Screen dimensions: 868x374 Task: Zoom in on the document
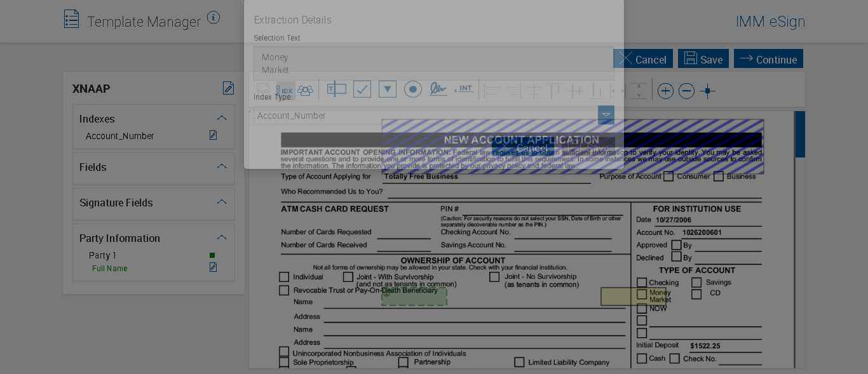pyautogui.click(x=665, y=91)
